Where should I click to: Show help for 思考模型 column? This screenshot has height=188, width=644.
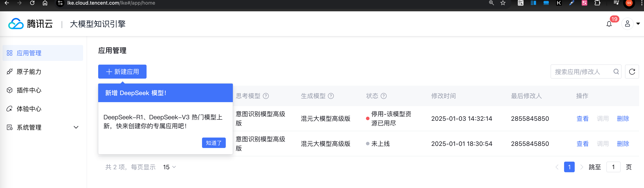(x=266, y=96)
